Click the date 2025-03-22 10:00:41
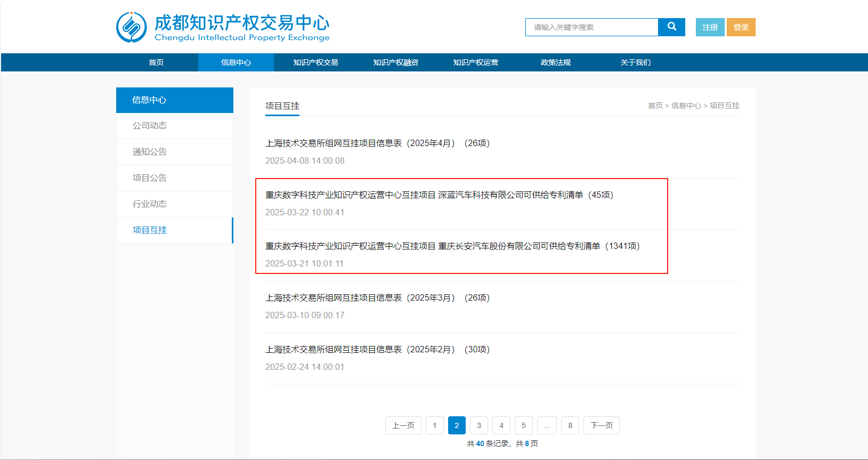The image size is (868, 460). tap(305, 213)
